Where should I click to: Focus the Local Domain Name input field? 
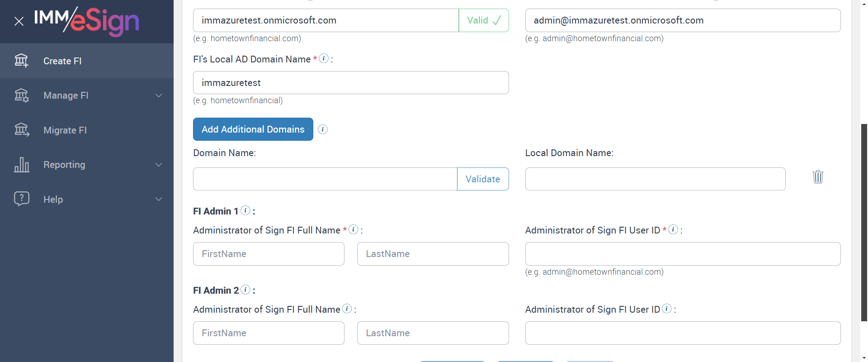pos(655,179)
